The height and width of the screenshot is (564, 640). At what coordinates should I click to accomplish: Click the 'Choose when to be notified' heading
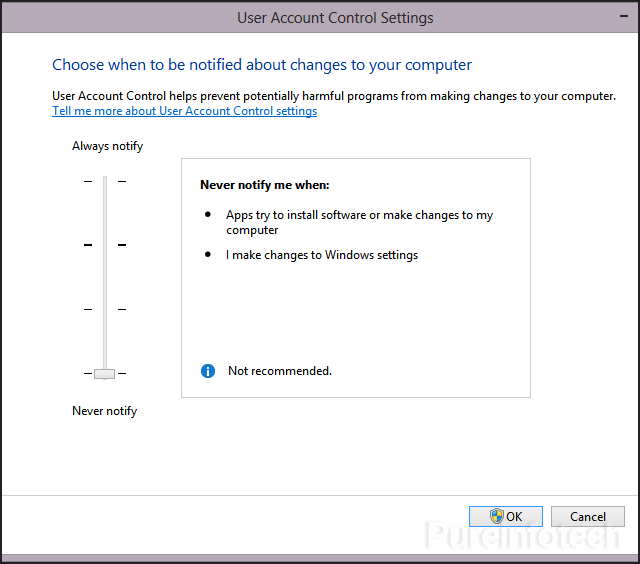click(262, 65)
